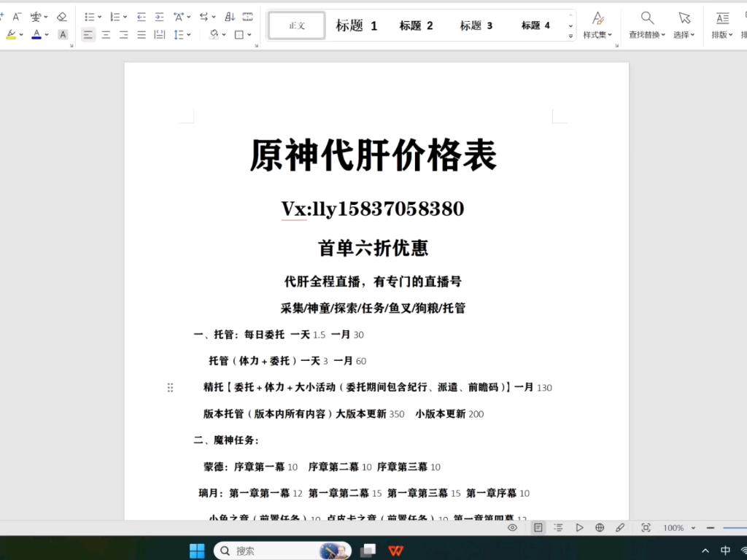The height and width of the screenshot is (560, 747).
Task: Click the document title 原神代肝价格表
Action: pos(373,155)
